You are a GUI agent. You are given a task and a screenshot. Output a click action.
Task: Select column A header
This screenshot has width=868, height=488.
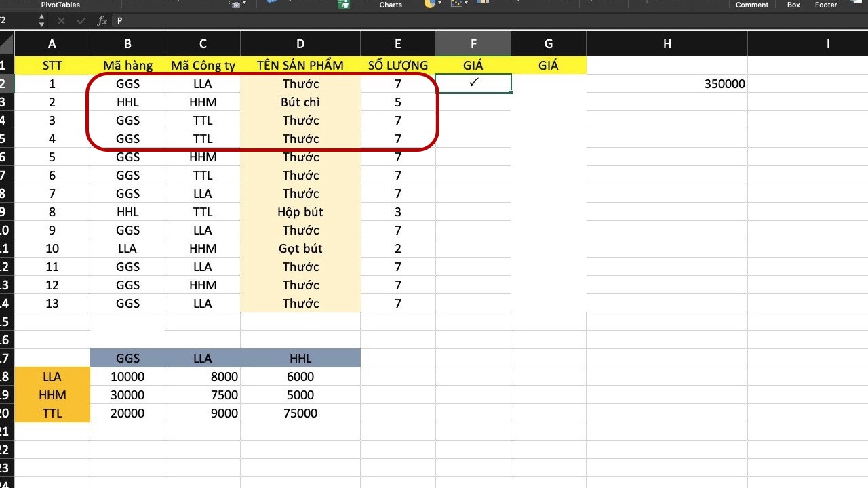coord(52,44)
